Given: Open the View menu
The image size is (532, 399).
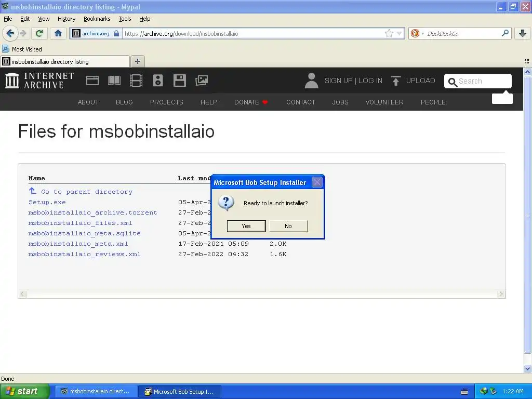Looking at the screenshot, I should pyautogui.click(x=44, y=19).
